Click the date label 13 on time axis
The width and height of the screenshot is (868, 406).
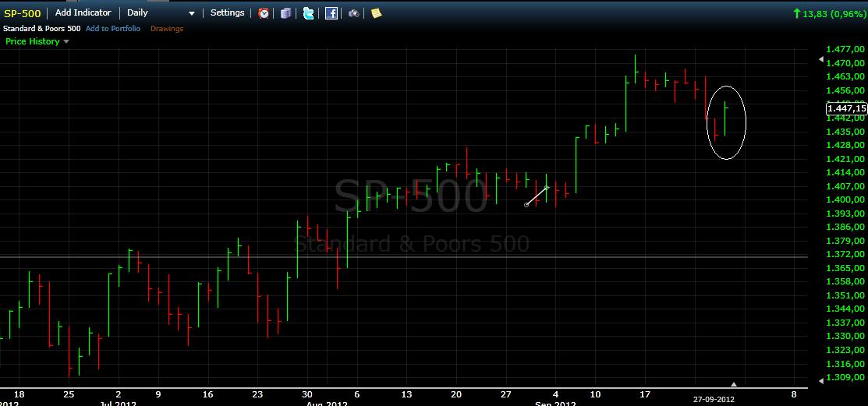tap(406, 394)
